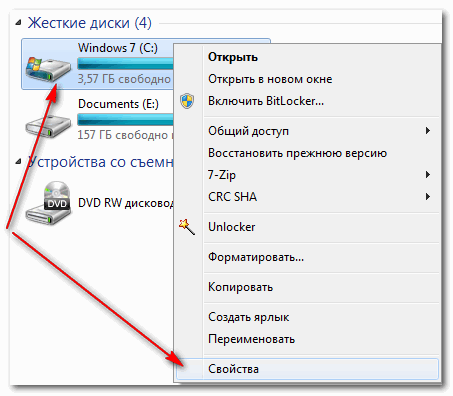Select the DVD RW drive icon
Screen dimensions: 453x396
[x=49, y=203]
